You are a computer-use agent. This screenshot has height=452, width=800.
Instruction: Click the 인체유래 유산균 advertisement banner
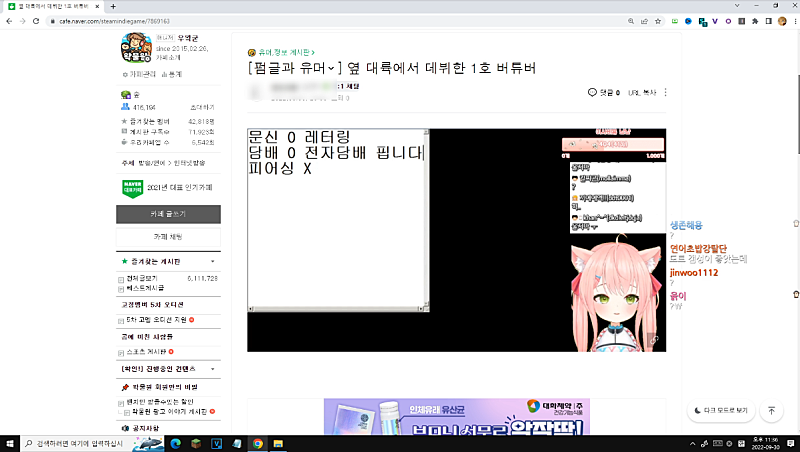(457, 417)
